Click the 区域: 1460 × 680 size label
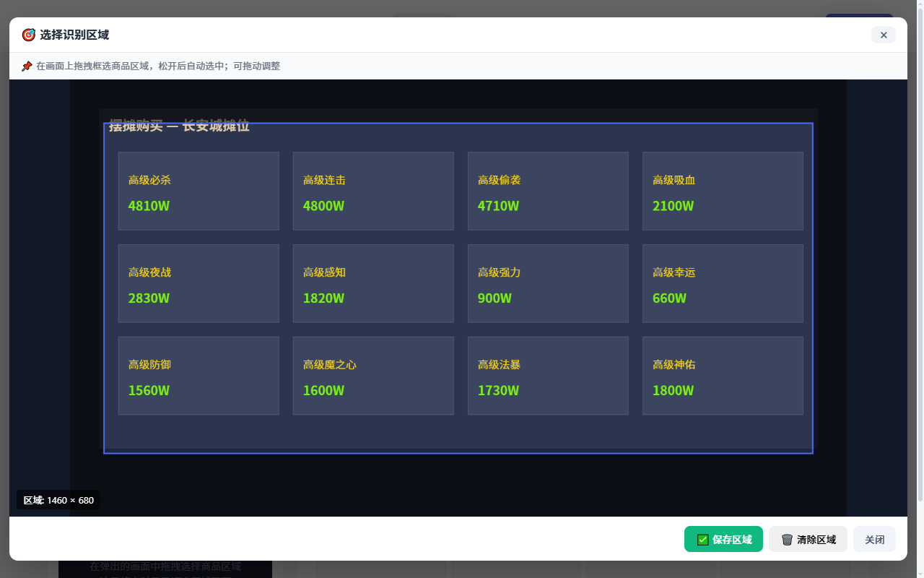Viewport: 924px width, 578px height. click(58, 500)
